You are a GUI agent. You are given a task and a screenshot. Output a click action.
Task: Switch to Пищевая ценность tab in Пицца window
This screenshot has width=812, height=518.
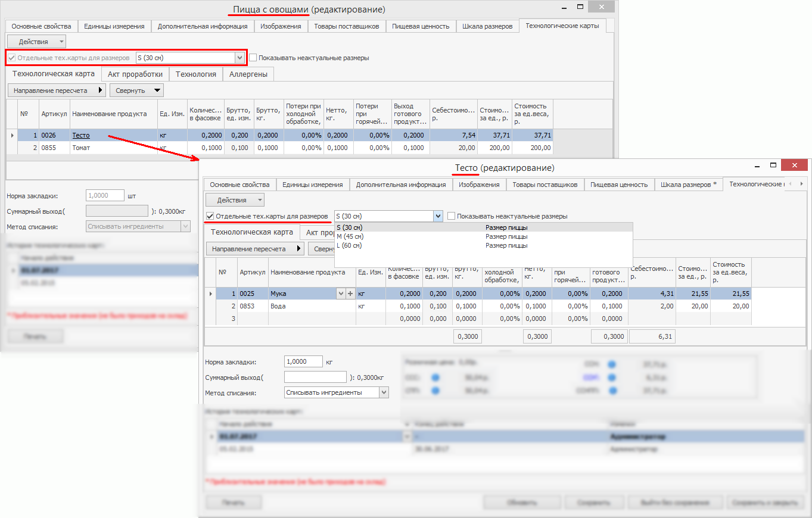tap(421, 26)
